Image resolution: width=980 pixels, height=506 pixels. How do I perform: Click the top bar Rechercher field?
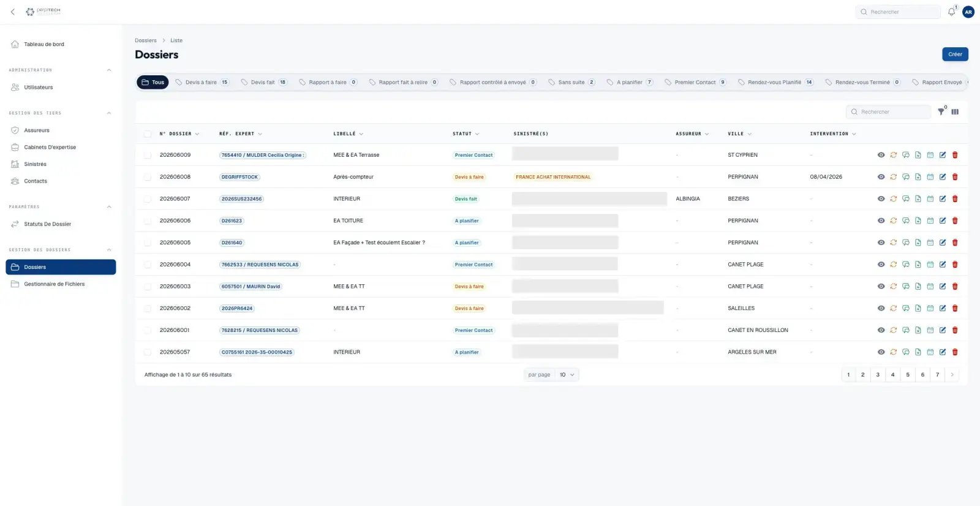[898, 12]
